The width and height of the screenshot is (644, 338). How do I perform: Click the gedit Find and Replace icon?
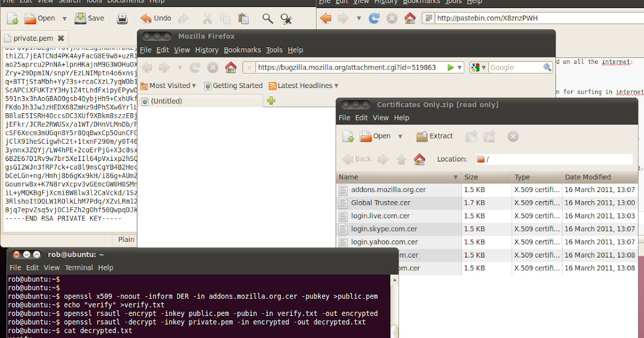point(286,19)
